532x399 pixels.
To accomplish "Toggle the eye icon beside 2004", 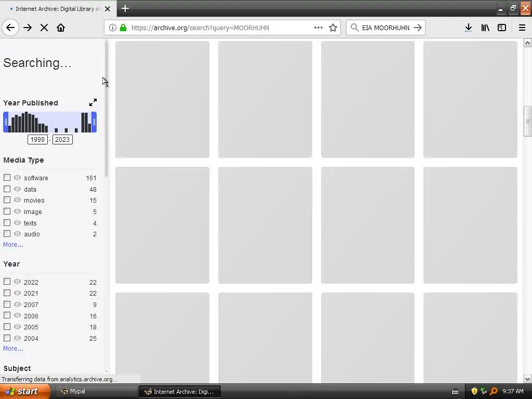I will point(17,338).
